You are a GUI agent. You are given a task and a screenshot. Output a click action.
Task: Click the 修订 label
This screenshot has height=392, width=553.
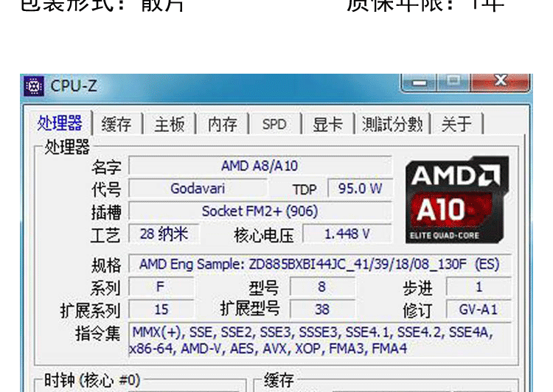pyautogui.click(x=417, y=310)
